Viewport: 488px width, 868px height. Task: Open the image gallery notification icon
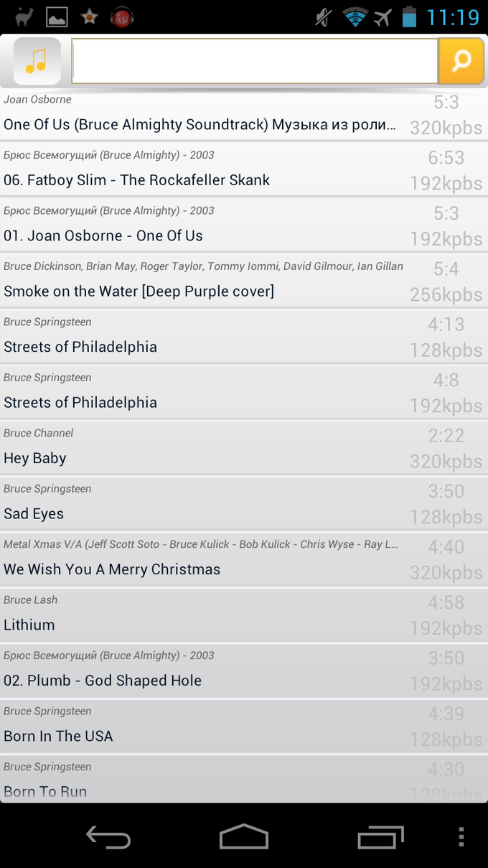coord(56,16)
